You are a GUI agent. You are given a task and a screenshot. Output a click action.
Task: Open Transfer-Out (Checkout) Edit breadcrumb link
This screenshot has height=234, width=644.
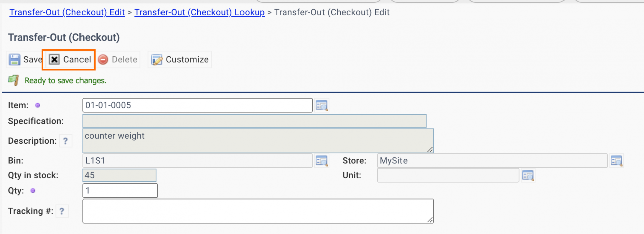point(67,12)
